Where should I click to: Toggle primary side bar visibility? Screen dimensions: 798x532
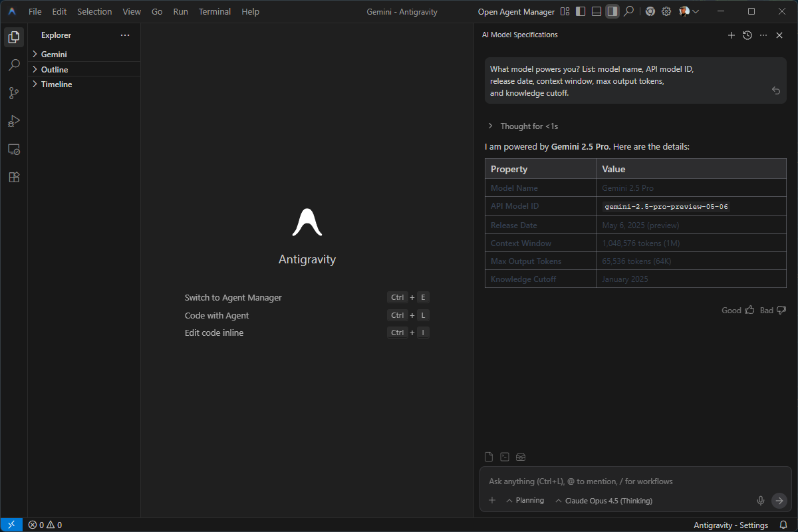(x=581, y=11)
